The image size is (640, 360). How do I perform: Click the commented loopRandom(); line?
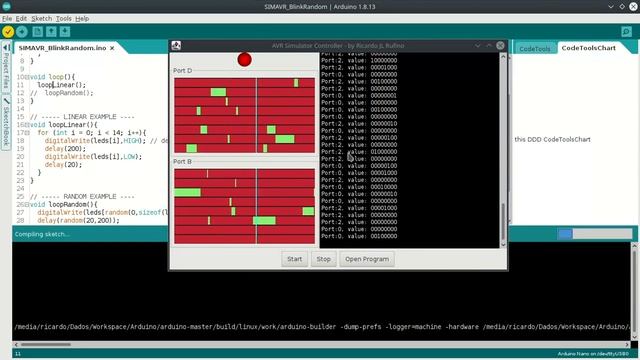tap(62, 93)
